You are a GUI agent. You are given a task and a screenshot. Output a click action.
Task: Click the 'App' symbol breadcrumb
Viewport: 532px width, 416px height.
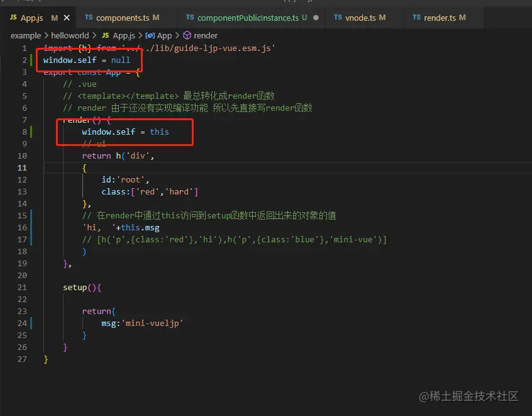(165, 36)
